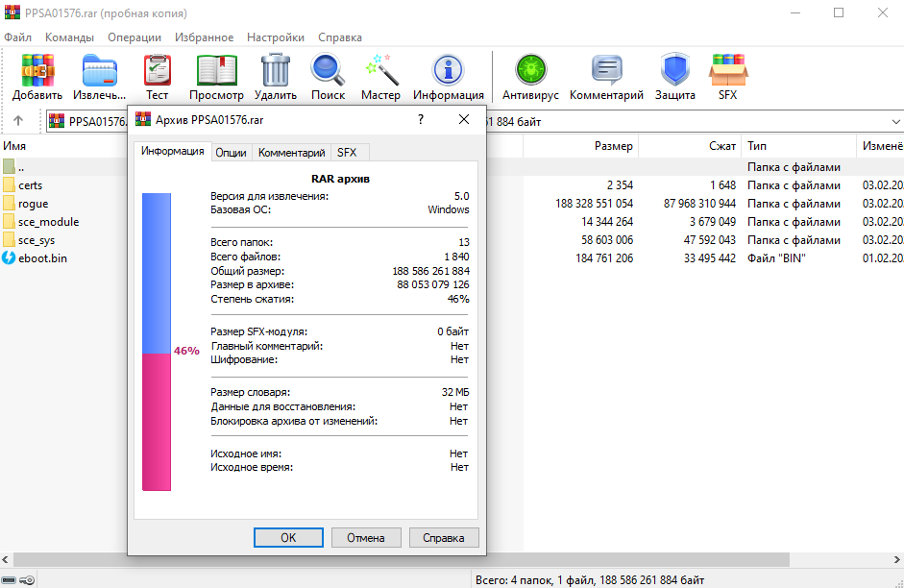The height and width of the screenshot is (588, 904).
Task: Open the Избранное menu
Action: pyautogui.click(x=205, y=37)
